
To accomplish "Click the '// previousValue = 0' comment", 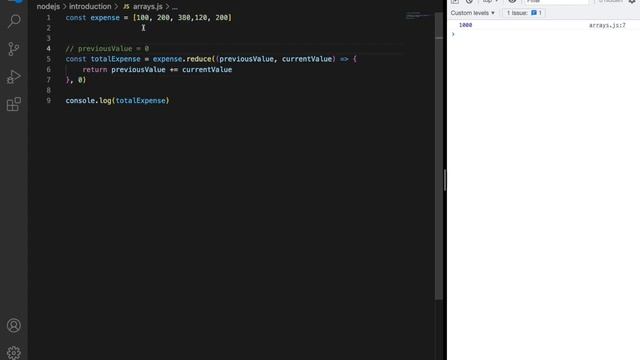I will [x=107, y=49].
